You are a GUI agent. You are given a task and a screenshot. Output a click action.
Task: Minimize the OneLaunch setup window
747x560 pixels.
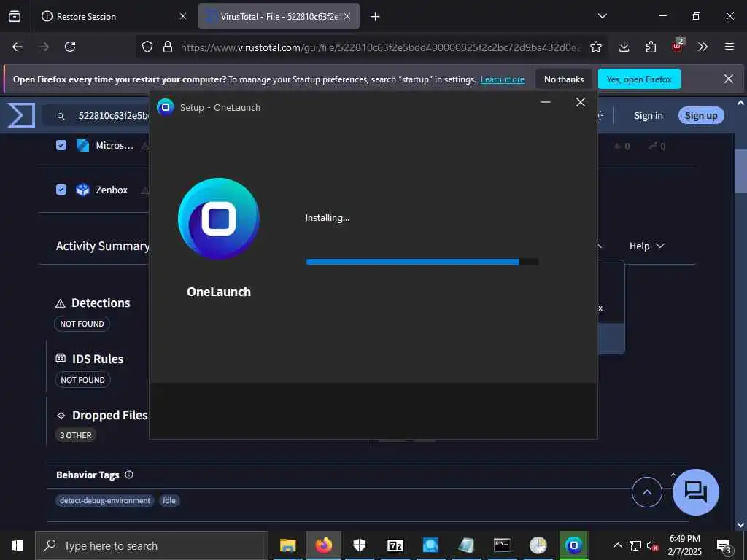pos(546,102)
